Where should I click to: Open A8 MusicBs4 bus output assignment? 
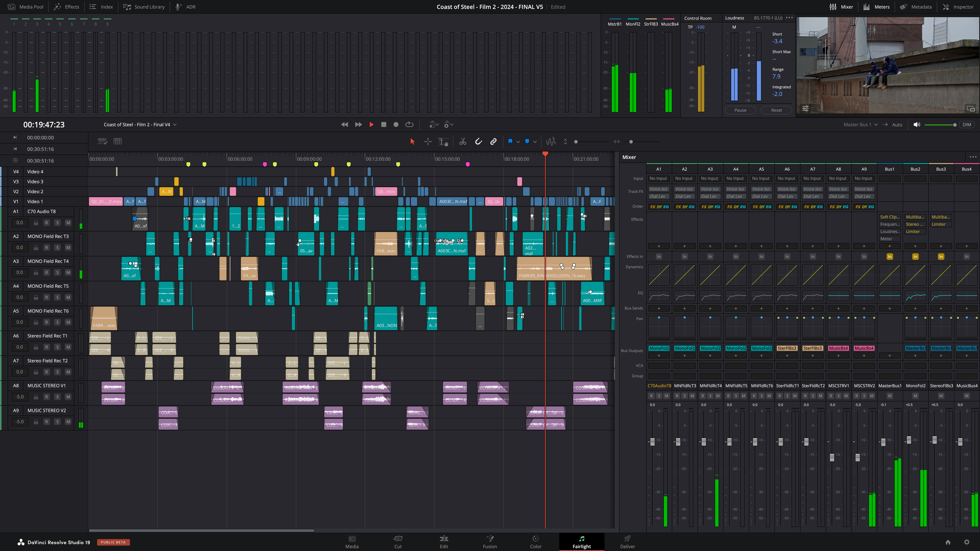pyautogui.click(x=838, y=348)
